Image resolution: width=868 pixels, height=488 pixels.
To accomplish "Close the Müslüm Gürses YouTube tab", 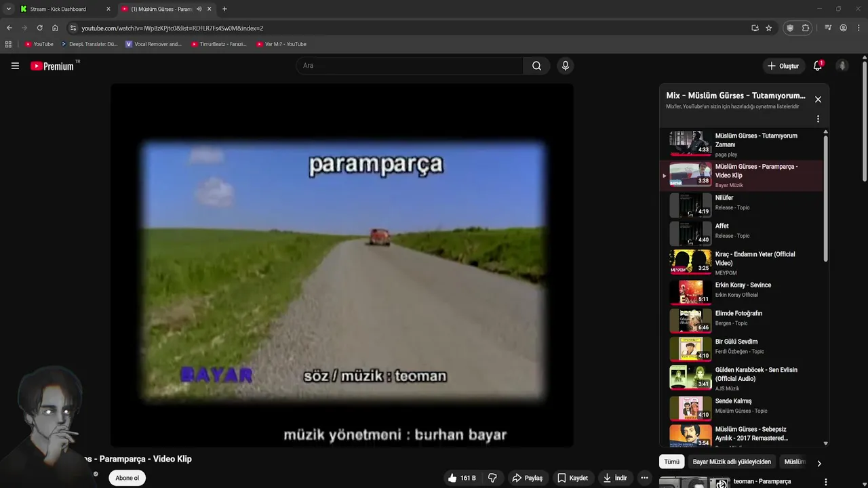I will click(x=209, y=9).
